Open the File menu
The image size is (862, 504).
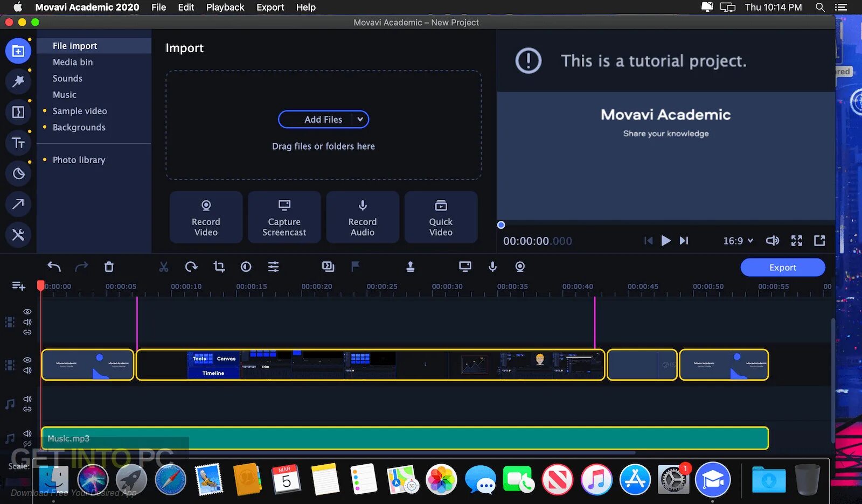point(158,7)
